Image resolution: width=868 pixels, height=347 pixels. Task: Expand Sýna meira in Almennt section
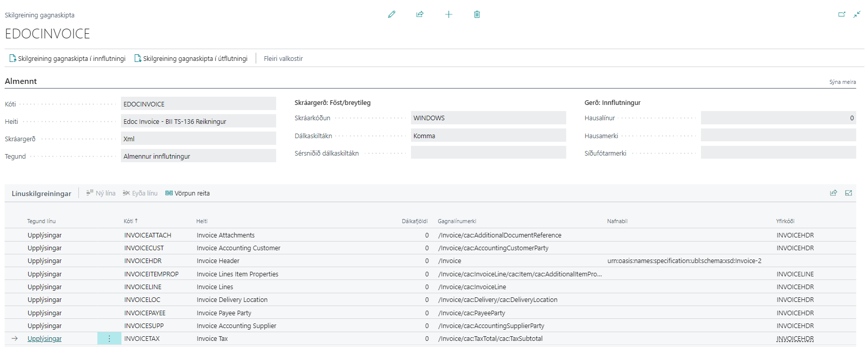(842, 82)
